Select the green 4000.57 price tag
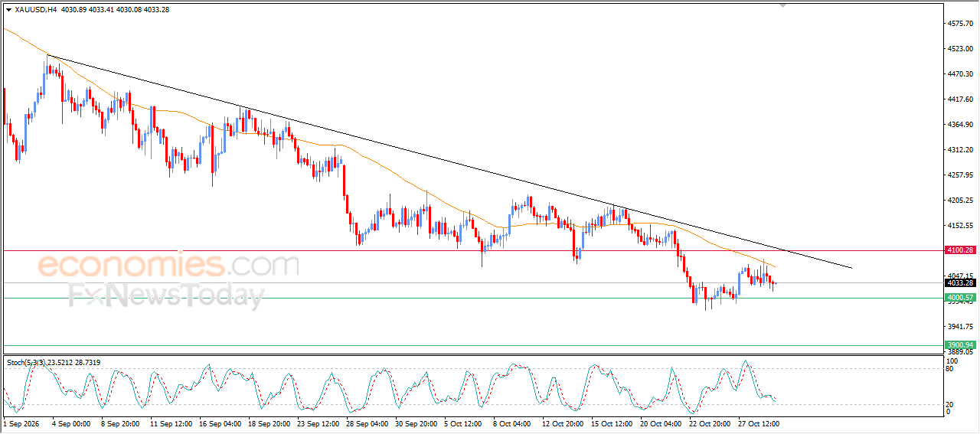This screenshot has width=980, height=434. point(960,297)
